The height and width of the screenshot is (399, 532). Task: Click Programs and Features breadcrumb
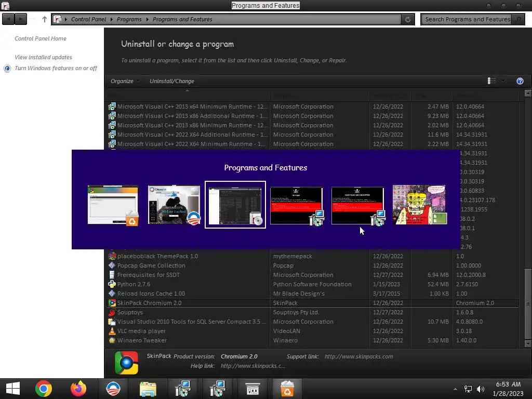click(x=182, y=19)
